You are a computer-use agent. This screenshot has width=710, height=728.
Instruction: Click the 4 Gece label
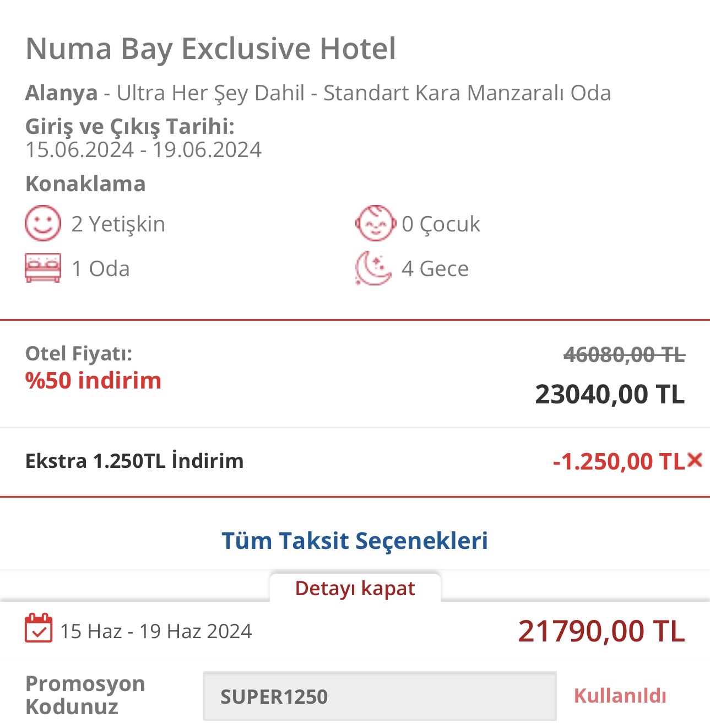pos(435,268)
